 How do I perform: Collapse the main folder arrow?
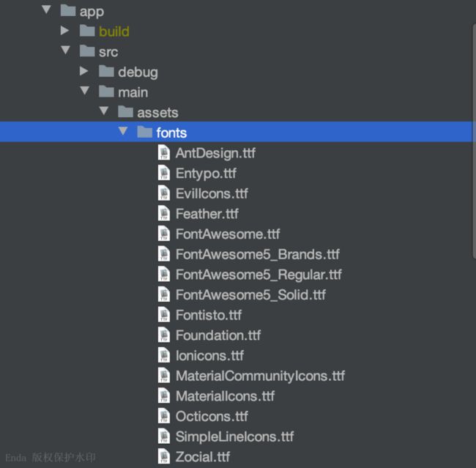(85, 90)
